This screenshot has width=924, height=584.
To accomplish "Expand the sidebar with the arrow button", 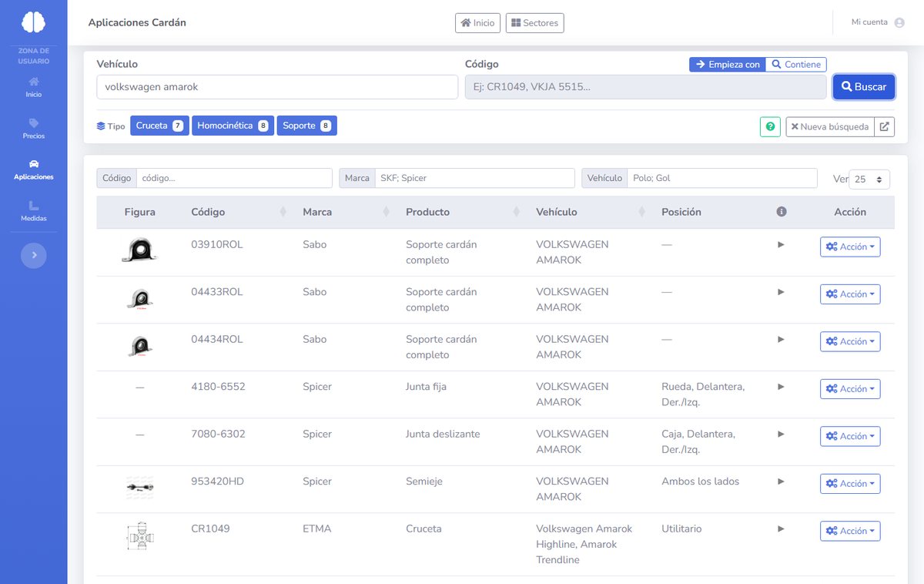I will (x=34, y=255).
